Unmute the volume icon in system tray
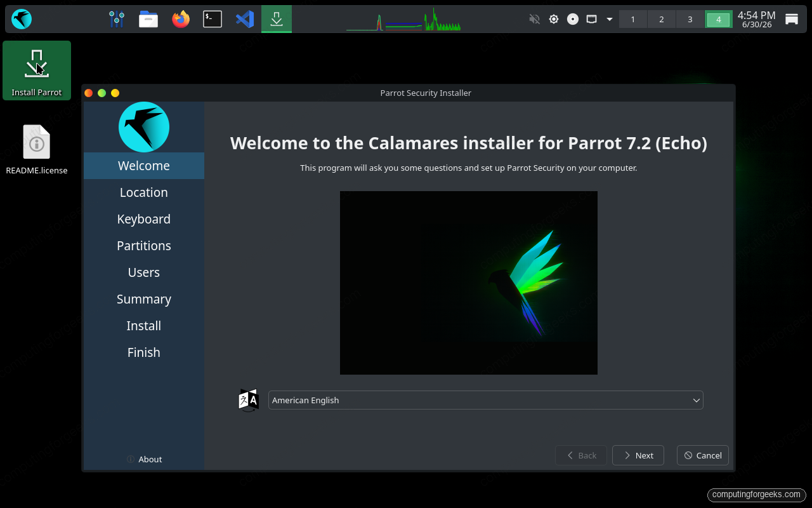The height and width of the screenshot is (508, 812). 534,19
